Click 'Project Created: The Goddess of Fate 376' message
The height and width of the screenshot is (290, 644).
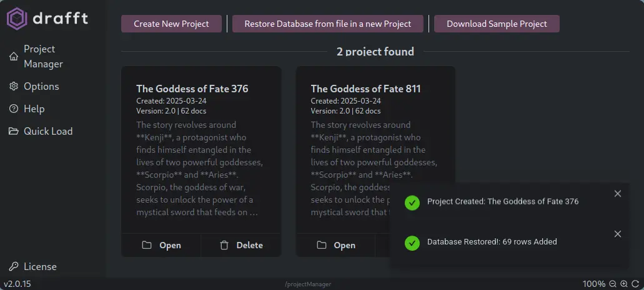pyautogui.click(x=503, y=201)
